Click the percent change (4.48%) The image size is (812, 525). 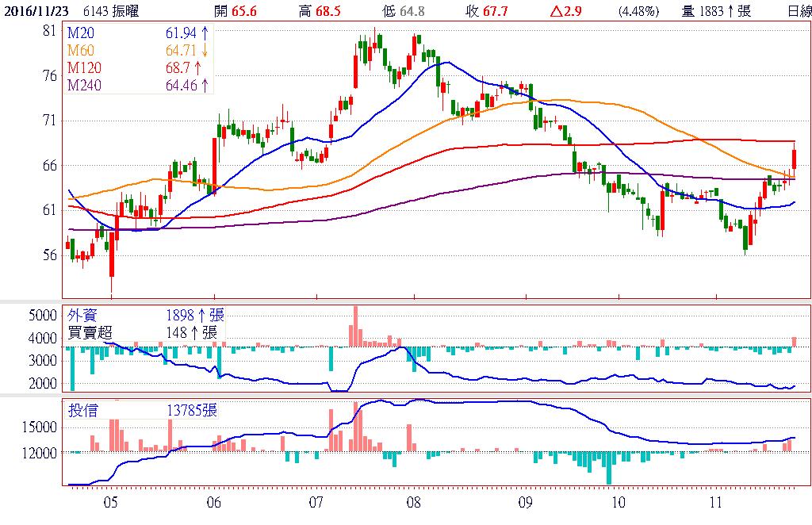[x=638, y=11]
